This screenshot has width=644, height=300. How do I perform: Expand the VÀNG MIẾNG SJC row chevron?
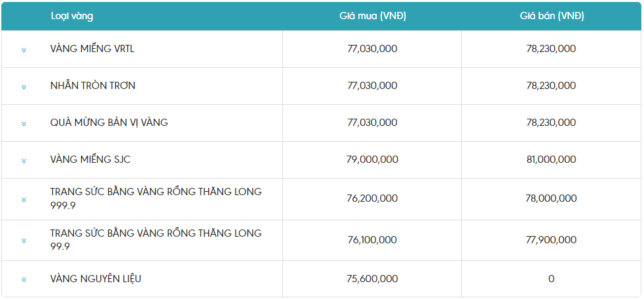pyautogui.click(x=24, y=160)
